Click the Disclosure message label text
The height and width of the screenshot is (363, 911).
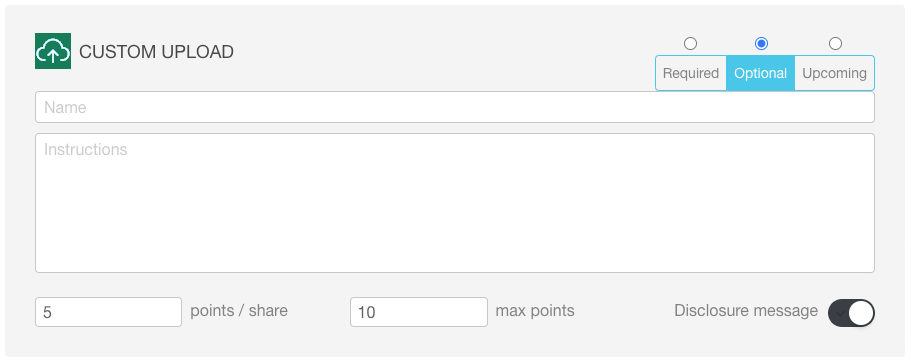click(x=746, y=311)
